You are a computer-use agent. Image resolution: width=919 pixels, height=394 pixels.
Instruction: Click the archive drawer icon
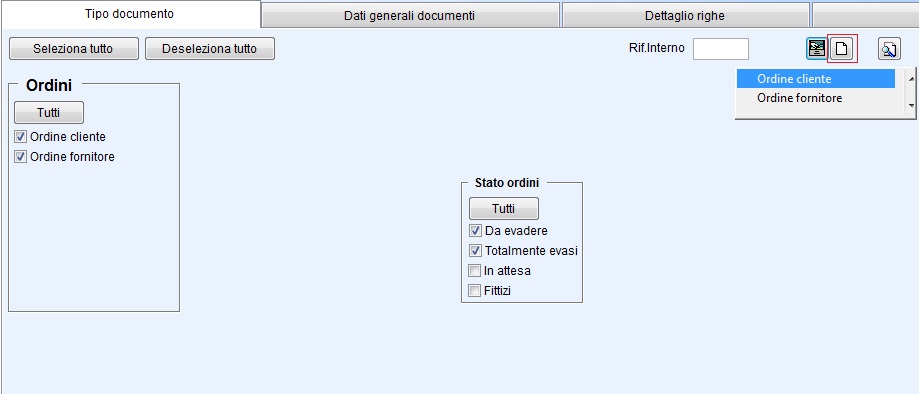(816, 49)
